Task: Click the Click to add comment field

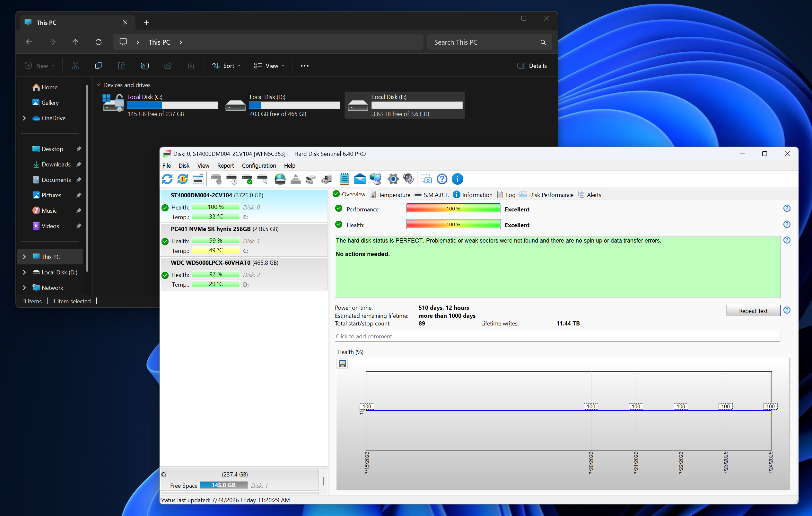Action: click(557, 336)
